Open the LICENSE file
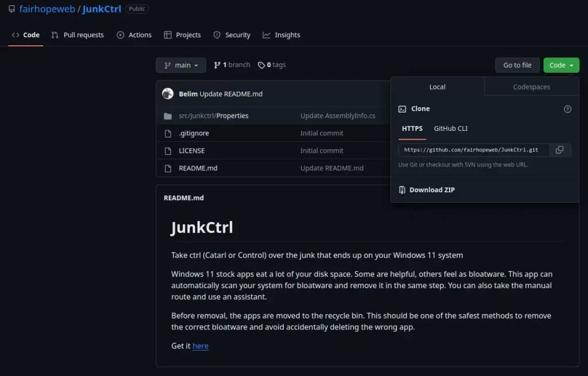 [x=192, y=151]
